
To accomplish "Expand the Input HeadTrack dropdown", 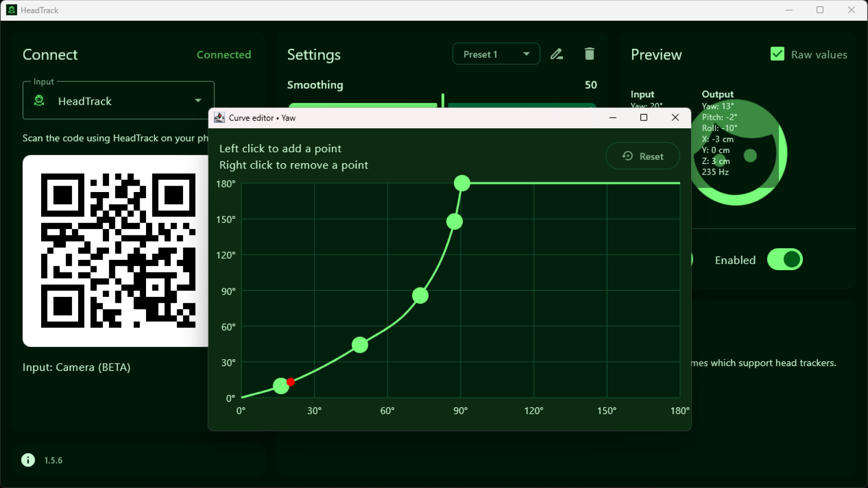I will [118, 101].
